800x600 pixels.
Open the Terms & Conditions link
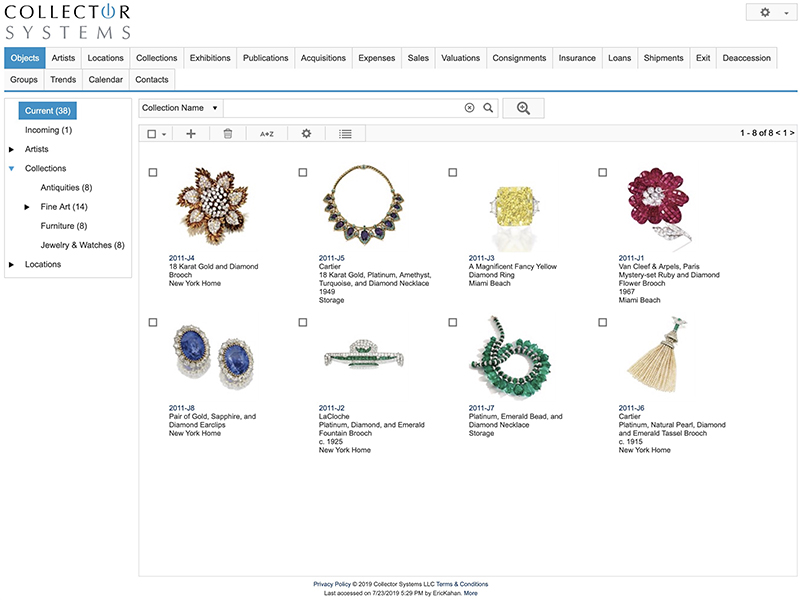click(x=462, y=584)
